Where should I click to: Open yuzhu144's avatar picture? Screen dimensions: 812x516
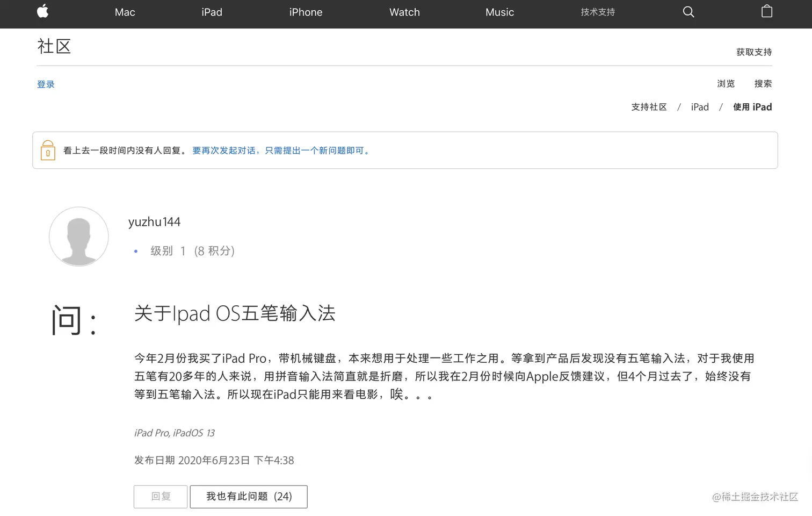(x=79, y=236)
